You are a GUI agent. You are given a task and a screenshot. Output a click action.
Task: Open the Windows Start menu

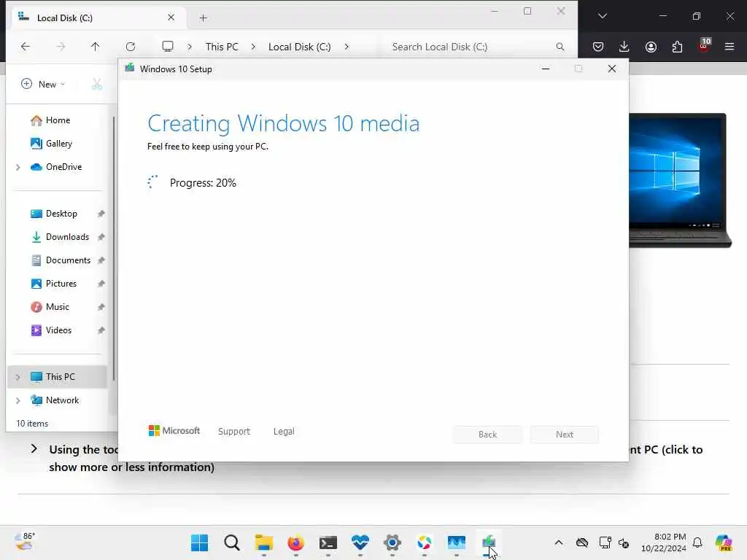click(x=200, y=542)
